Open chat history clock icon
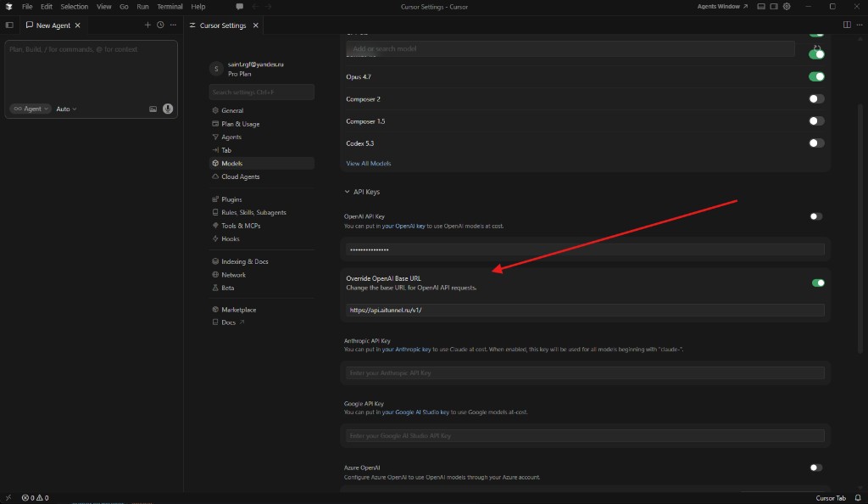The image size is (868, 504). 160,25
